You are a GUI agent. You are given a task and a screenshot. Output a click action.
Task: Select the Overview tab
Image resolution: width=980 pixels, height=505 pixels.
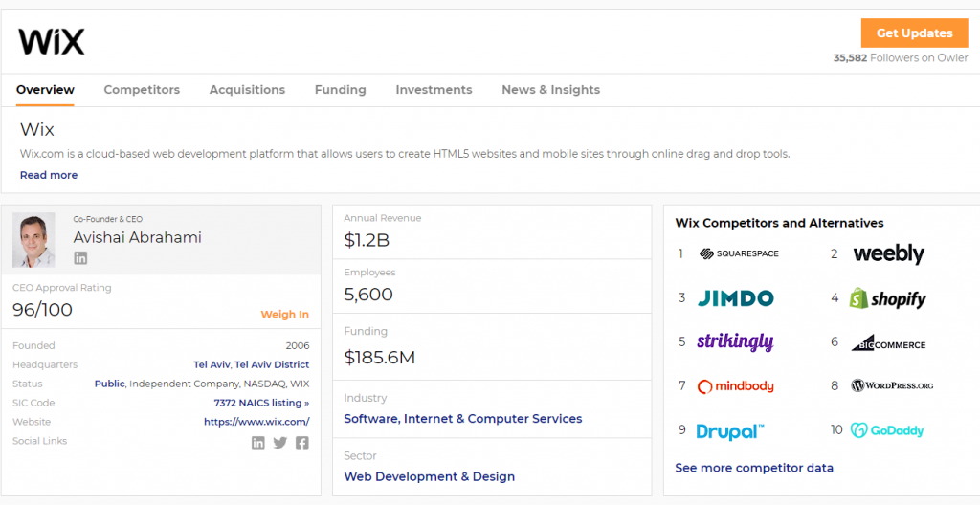45,90
